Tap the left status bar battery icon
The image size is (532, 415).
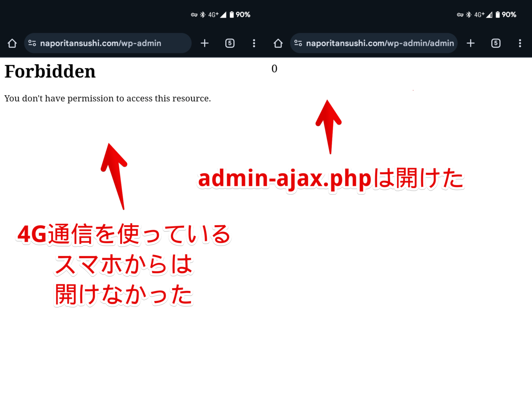pyautogui.click(x=232, y=15)
